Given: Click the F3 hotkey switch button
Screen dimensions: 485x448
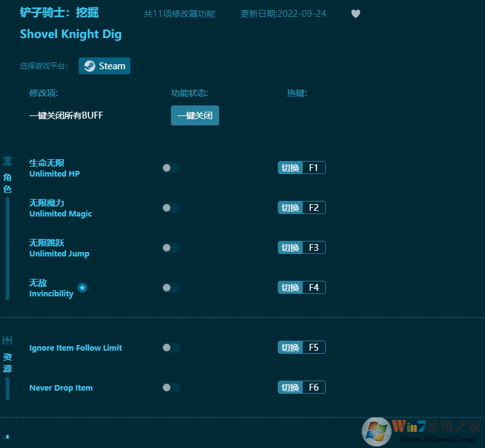Looking at the screenshot, I should [301, 247].
